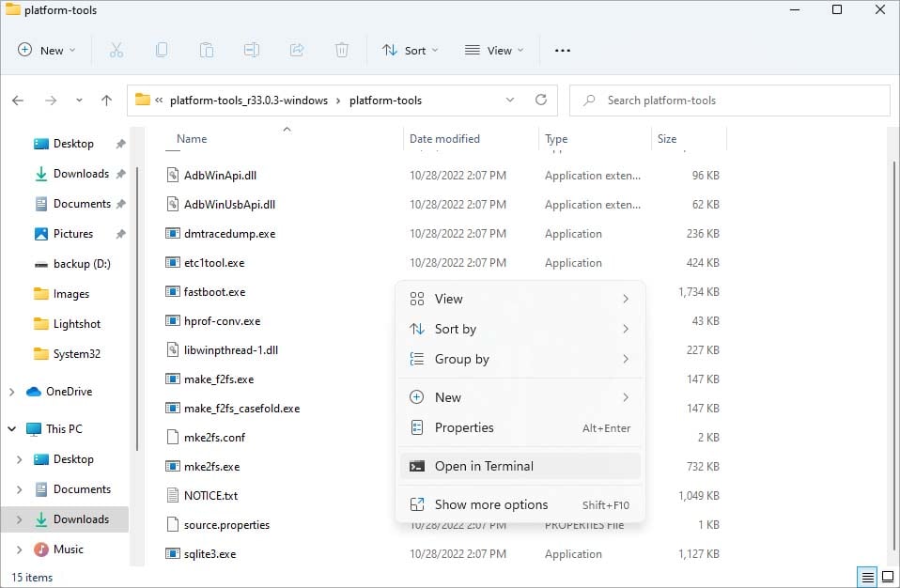This screenshot has height=588, width=900.
Task: Open the New dropdown in toolbar
Action: click(46, 51)
